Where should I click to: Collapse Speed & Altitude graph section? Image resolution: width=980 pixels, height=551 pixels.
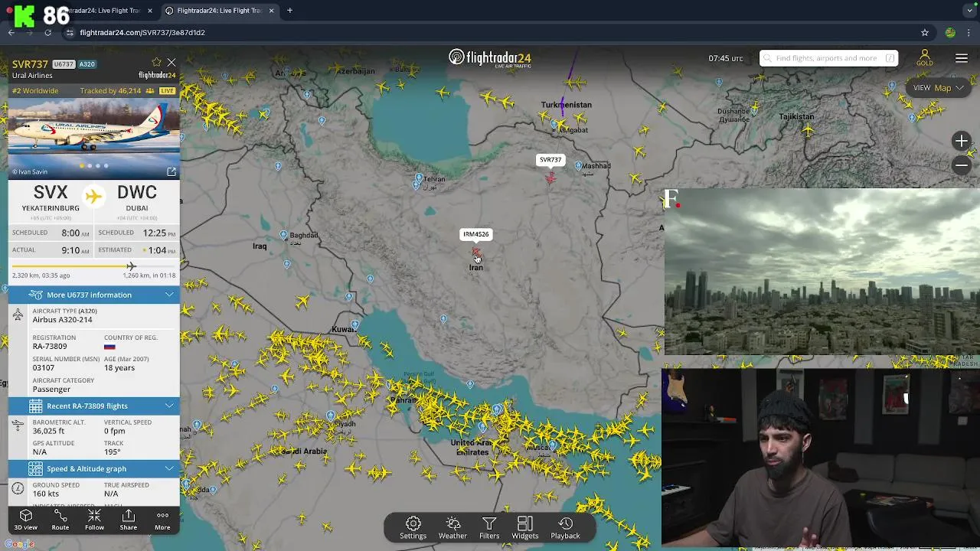94,468
